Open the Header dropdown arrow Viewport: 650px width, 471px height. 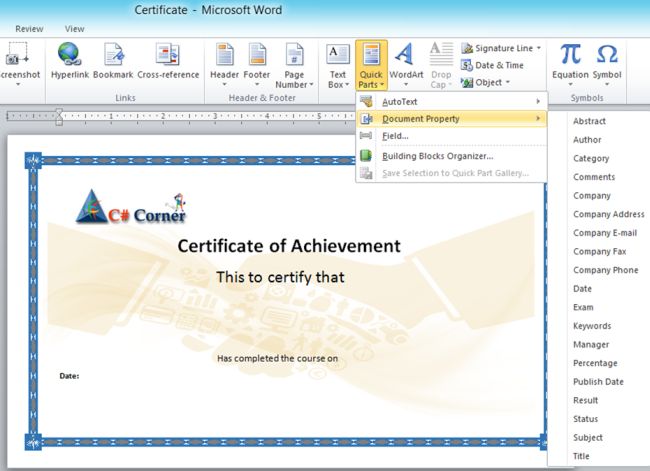pos(224,85)
